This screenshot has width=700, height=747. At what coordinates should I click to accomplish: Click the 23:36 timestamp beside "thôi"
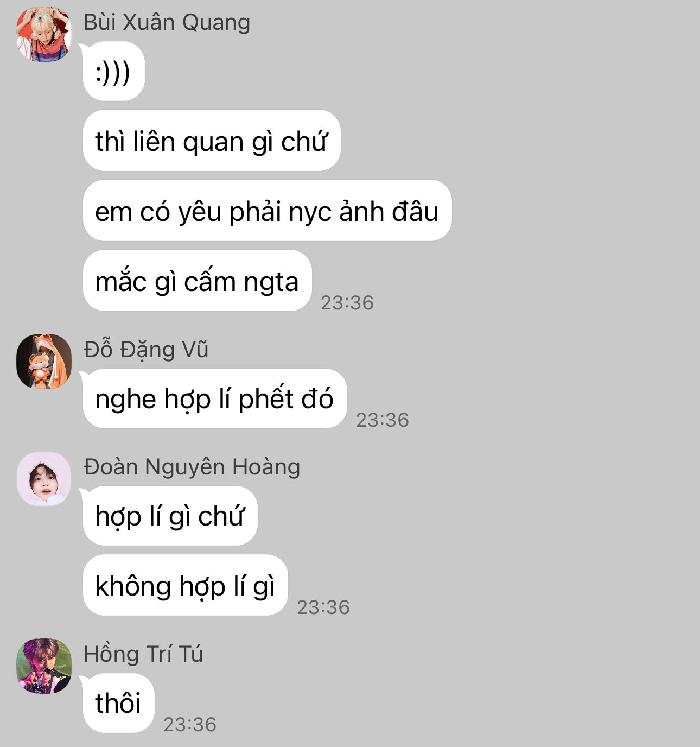190,725
